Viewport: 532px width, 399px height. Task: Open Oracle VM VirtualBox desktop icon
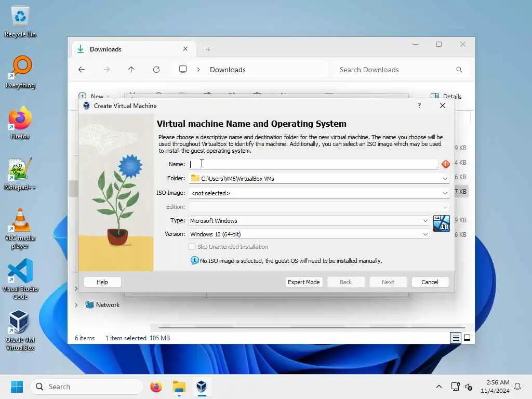tap(20, 330)
